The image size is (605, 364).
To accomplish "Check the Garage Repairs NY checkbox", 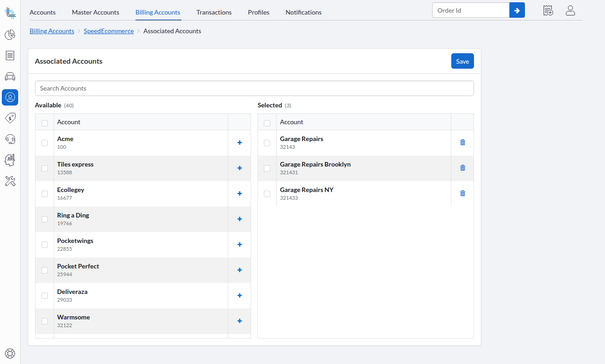I will click(x=267, y=194).
